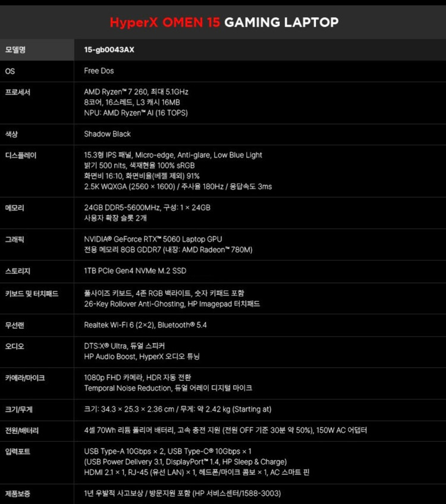Click the 모델명 row label
Image resolution: width=446 pixels, height=504 pixels.
pyautogui.click(x=15, y=50)
